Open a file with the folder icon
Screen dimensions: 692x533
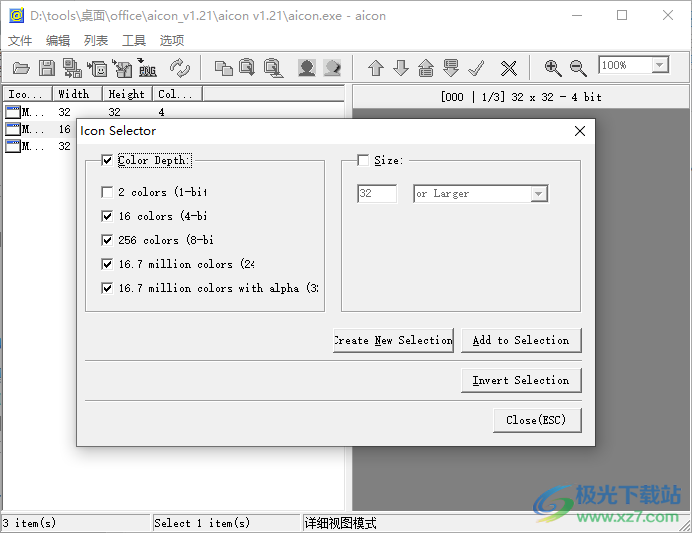pos(21,68)
